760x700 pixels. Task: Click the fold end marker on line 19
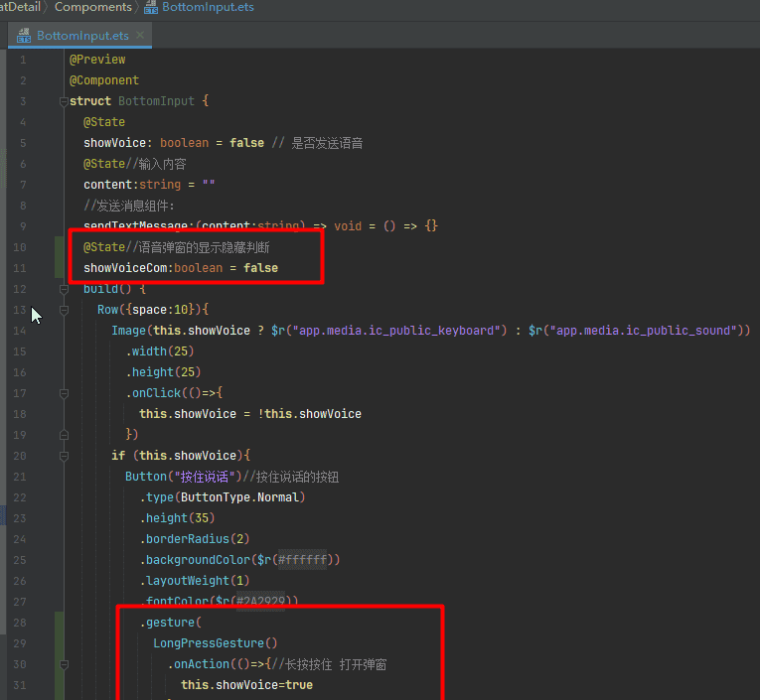point(63,435)
